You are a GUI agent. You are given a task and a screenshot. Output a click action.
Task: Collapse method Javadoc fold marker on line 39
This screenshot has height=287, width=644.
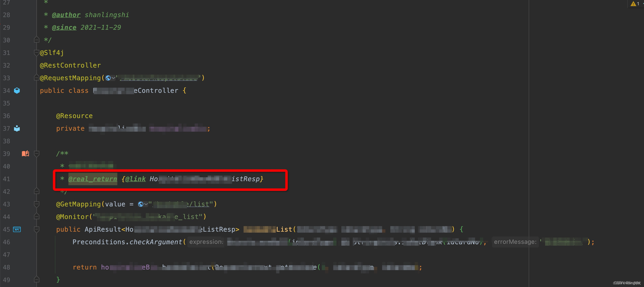click(x=36, y=154)
